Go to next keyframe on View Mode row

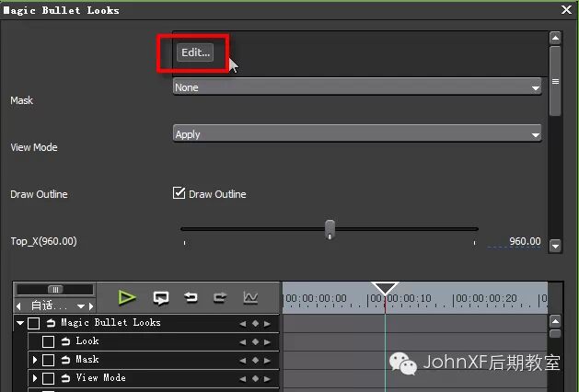click(267, 379)
